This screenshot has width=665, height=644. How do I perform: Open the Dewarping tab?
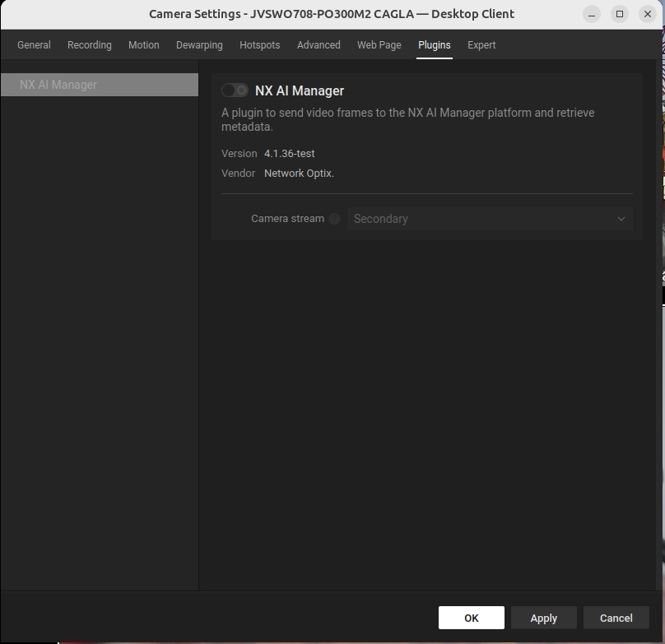(199, 45)
